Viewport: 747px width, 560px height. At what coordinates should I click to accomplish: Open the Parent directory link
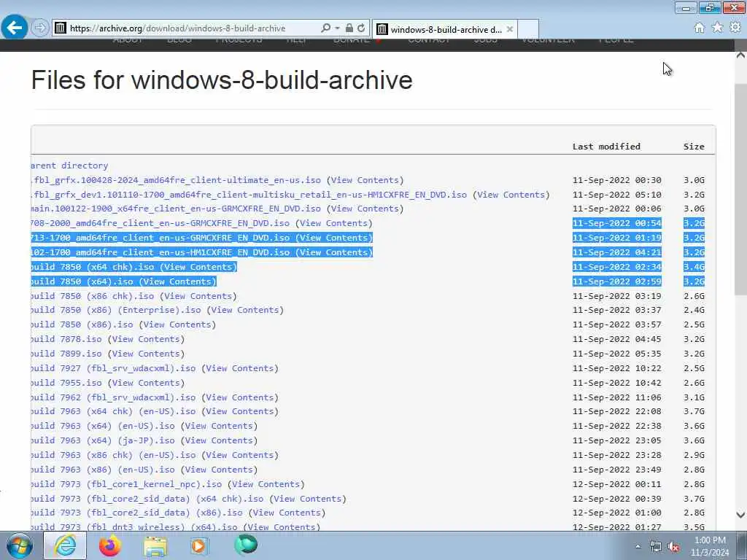69,166
